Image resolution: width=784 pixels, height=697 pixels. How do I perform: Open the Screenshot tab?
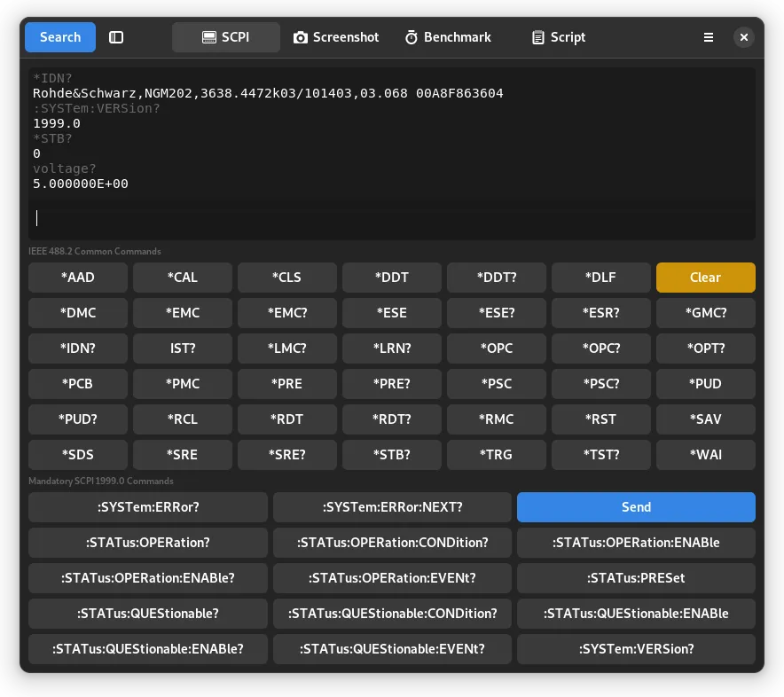click(336, 37)
